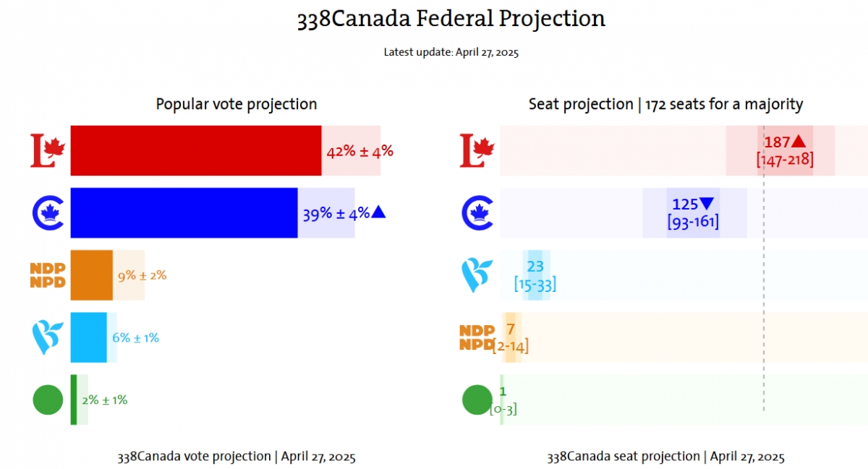This screenshot has width=868, height=469.
Task: Click the Conservative logo in seat projection
Action: point(477,212)
